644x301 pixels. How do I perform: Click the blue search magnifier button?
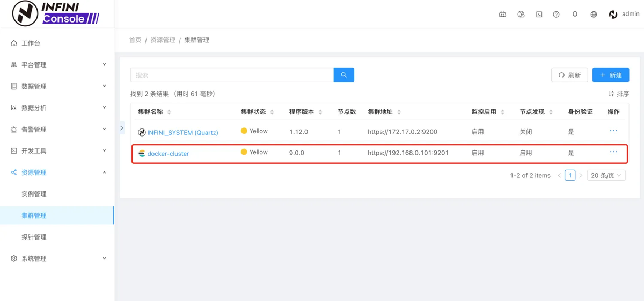pyautogui.click(x=344, y=75)
